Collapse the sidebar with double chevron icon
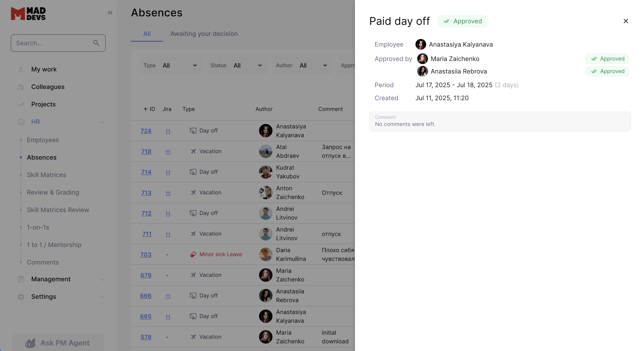 click(x=110, y=13)
